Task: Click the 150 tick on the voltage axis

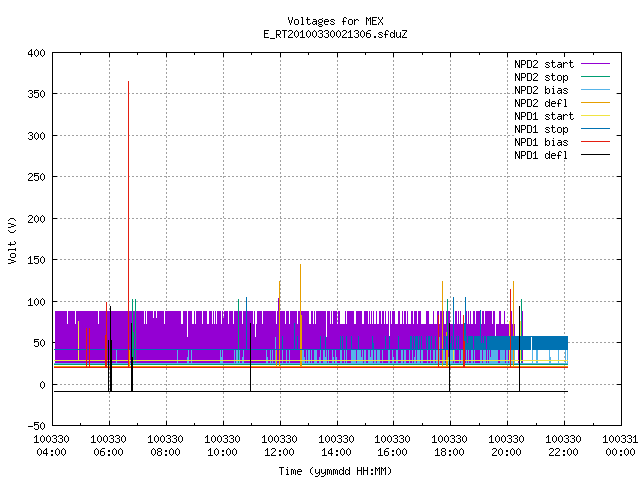Action: (36, 260)
